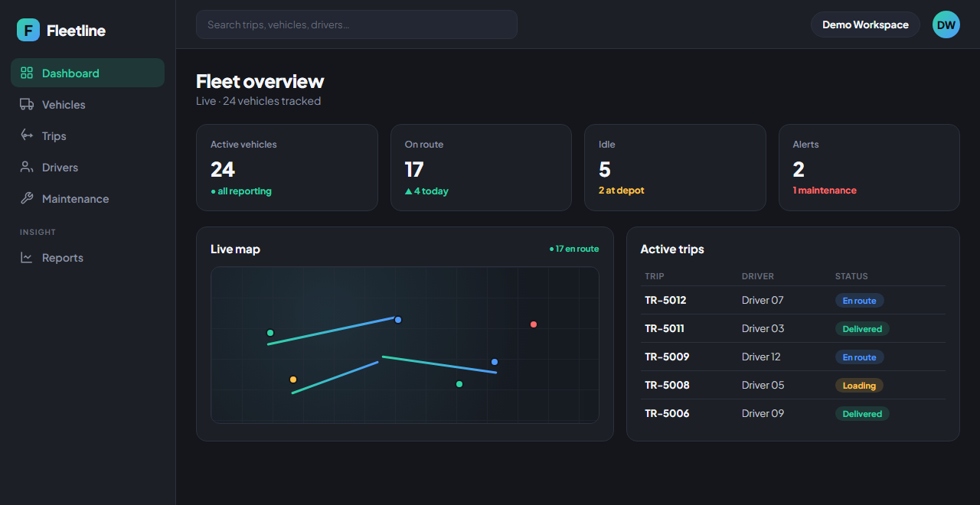Click the STATUS column header
This screenshot has height=505, width=980.
pos(851,276)
